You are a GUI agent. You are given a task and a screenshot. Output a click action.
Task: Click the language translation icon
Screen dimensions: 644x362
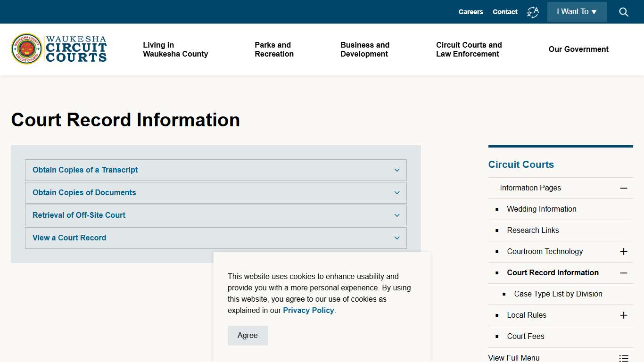pyautogui.click(x=533, y=12)
